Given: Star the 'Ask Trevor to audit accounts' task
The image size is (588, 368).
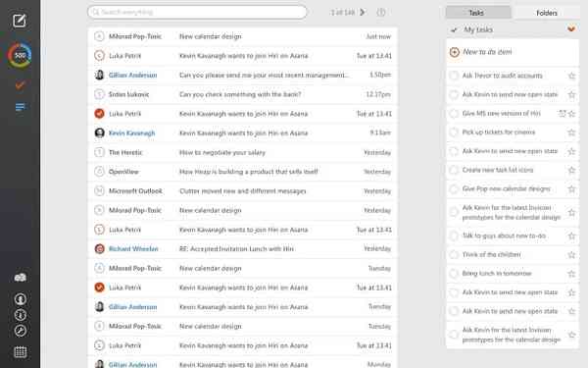Looking at the screenshot, I should click(571, 76).
